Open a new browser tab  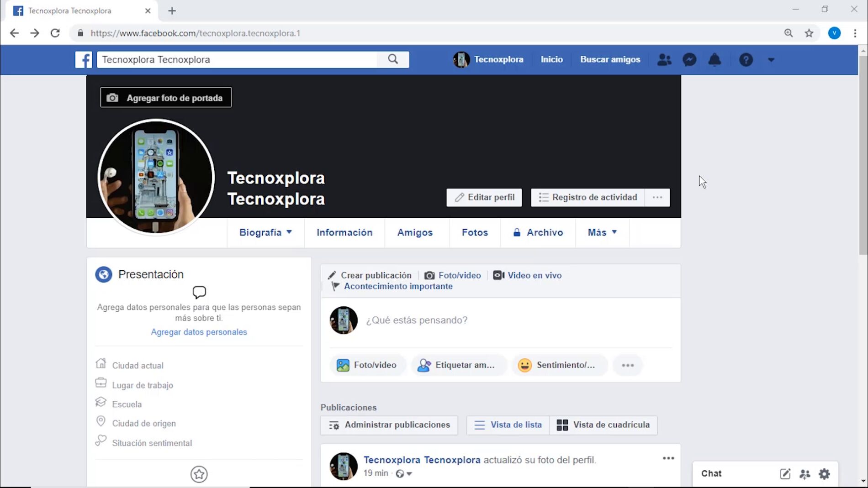pos(172,11)
